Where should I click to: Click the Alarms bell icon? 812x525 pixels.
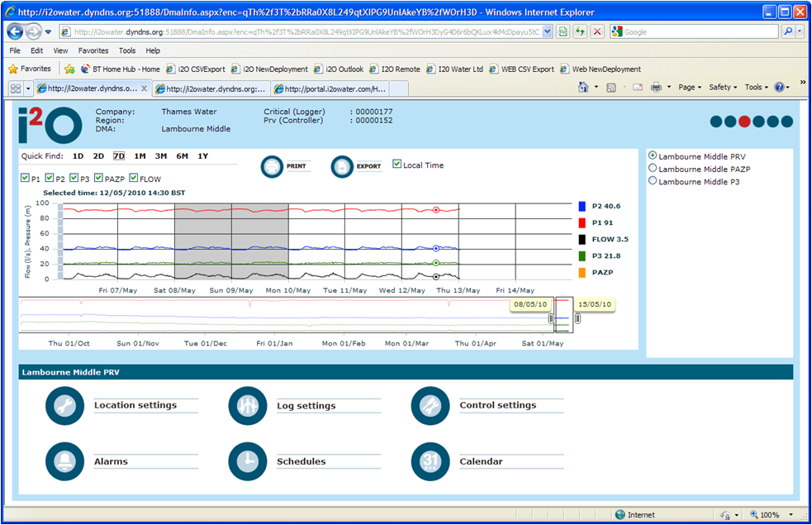(x=63, y=461)
